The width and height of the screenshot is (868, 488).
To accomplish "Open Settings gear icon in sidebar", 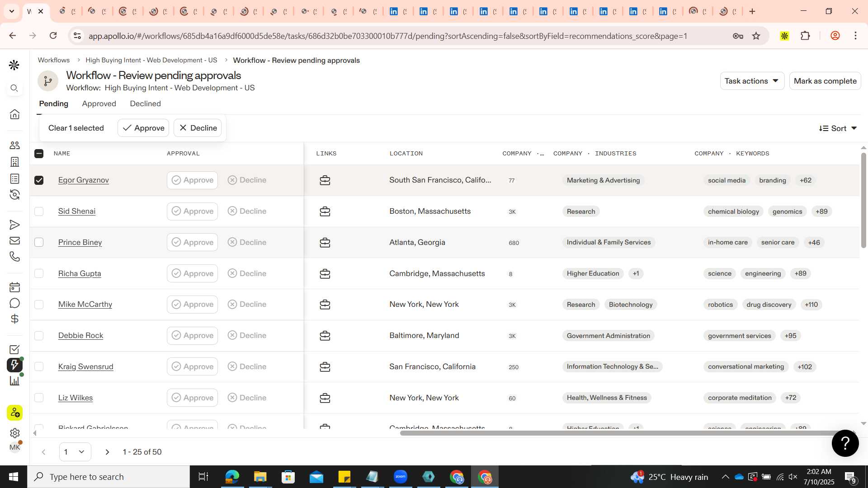I will click(x=14, y=433).
